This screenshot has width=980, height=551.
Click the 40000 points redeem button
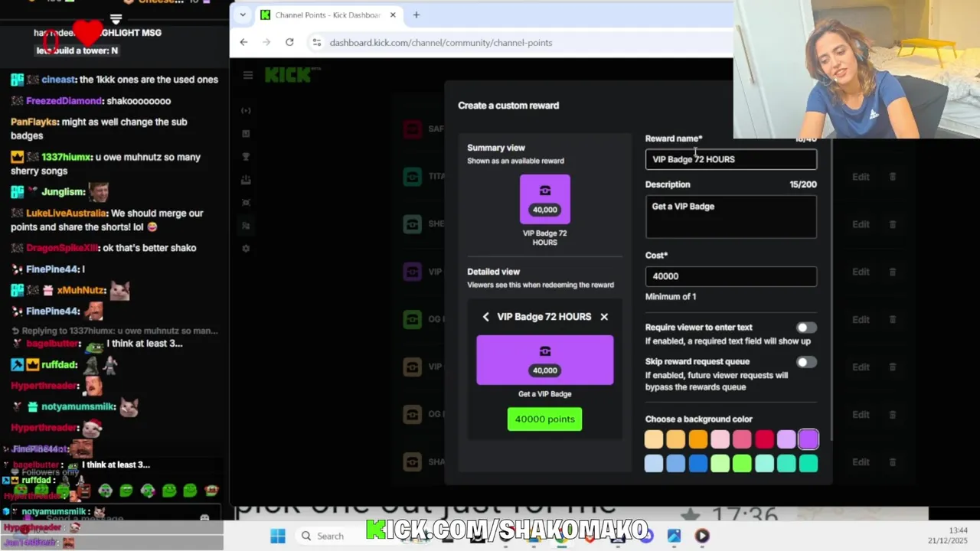(x=544, y=419)
